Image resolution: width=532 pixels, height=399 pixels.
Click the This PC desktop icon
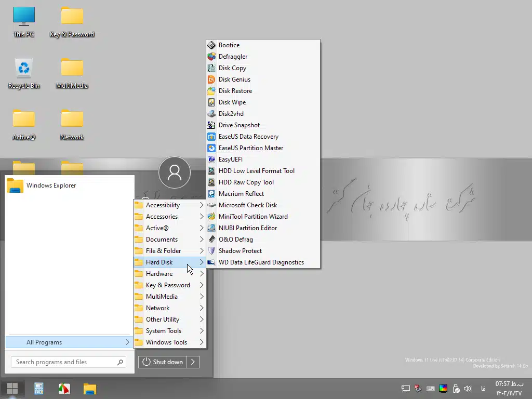[x=24, y=22]
